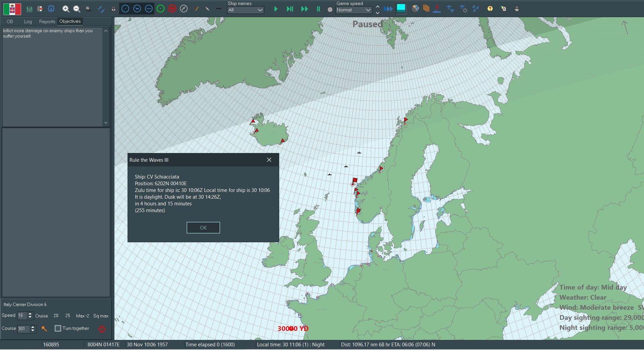
Task: Click the ship magnifier zoom icon
Action: (88, 9)
